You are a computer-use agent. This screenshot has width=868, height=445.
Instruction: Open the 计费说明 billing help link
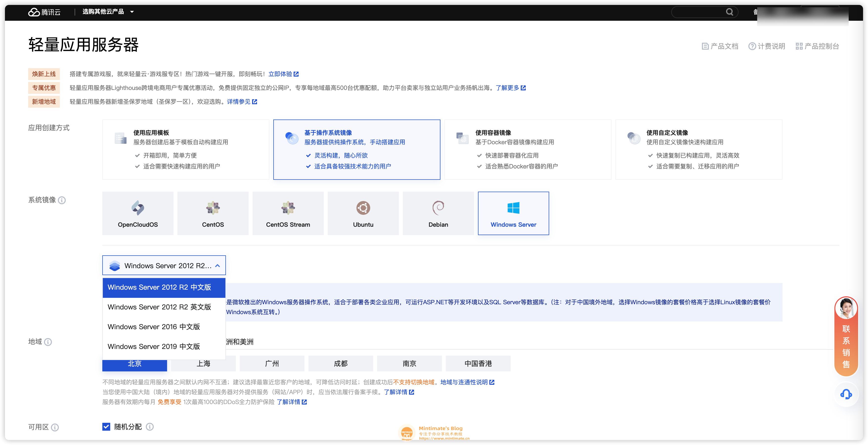click(x=767, y=46)
